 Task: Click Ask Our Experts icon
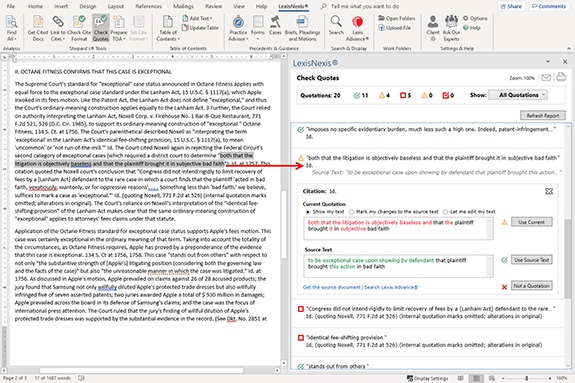451,29
